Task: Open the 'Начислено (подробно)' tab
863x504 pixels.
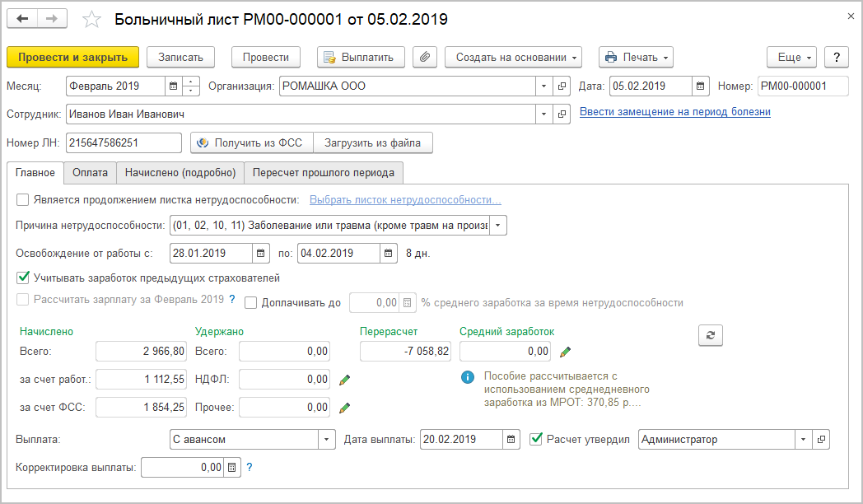Action: 180,172
